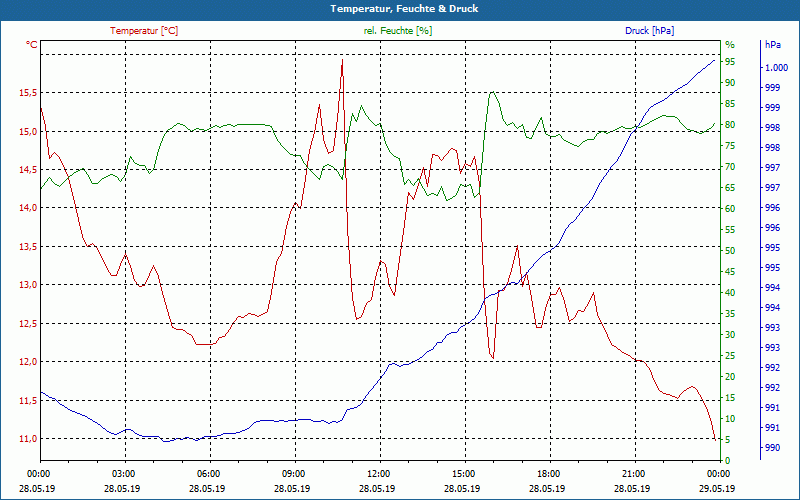Select the red 'Temperatur [°C]' legend label
Image resolution: width=800 pixels, height=500 pixels.
pos(144,31)
